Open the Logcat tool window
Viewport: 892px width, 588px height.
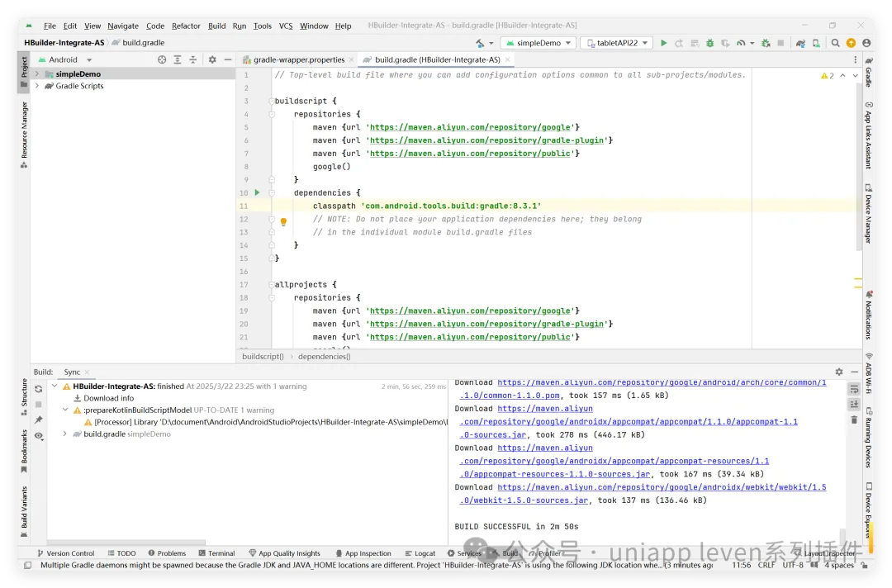420,552
